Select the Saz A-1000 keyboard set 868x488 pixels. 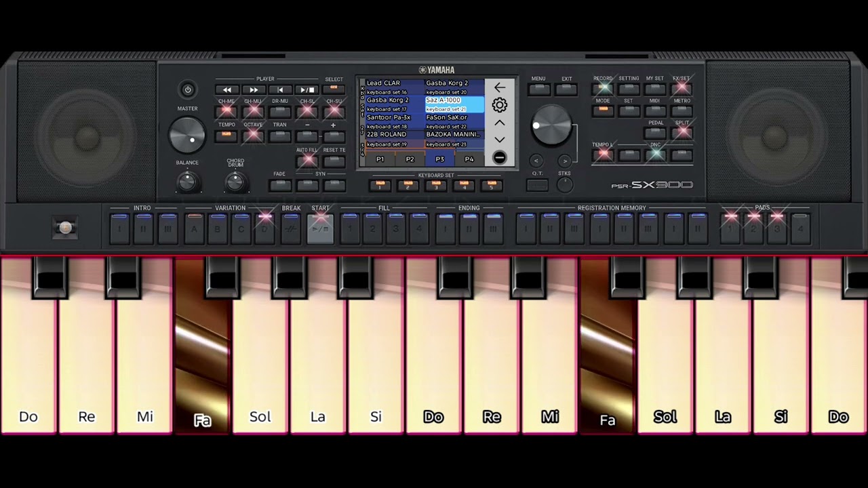coord(454,104)
